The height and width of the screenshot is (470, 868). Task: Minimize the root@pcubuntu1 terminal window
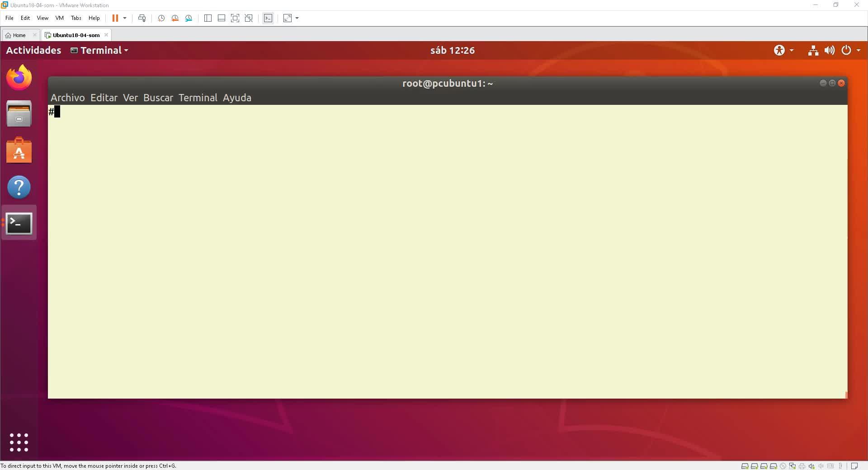(823, 83)
